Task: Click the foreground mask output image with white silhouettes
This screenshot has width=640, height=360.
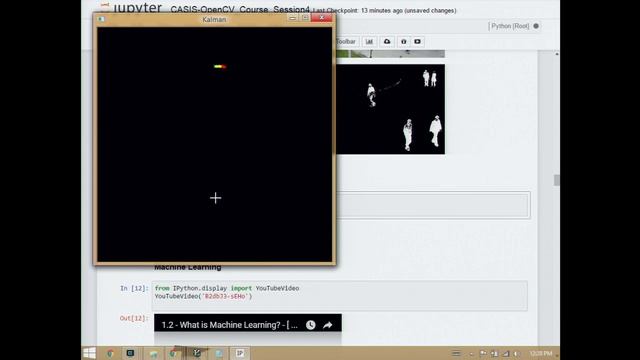Action: [391, 109]
